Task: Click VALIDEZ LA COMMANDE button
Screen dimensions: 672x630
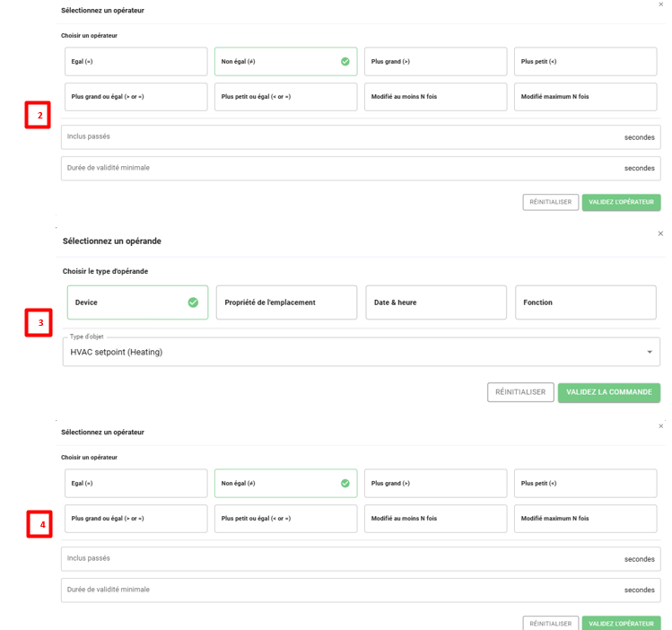Action: [608, 392]
